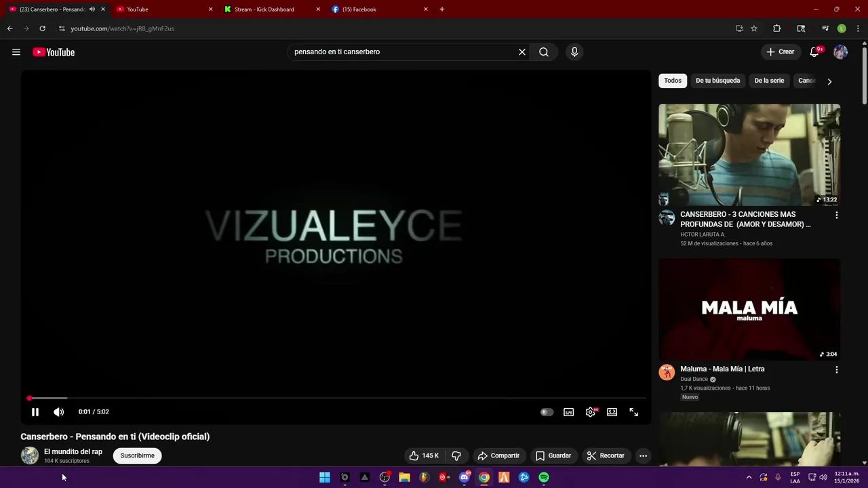The image size is (868, 488).
Task: Open a new browser tab
Action: [442, 9]
